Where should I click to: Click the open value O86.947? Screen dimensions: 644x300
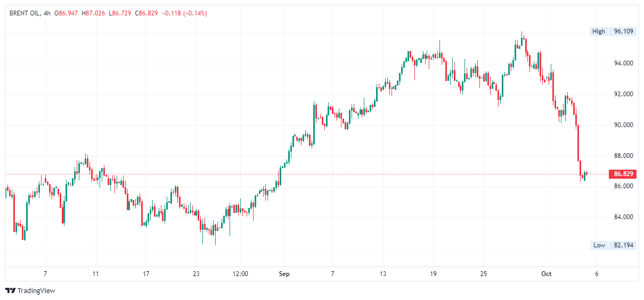68,13
